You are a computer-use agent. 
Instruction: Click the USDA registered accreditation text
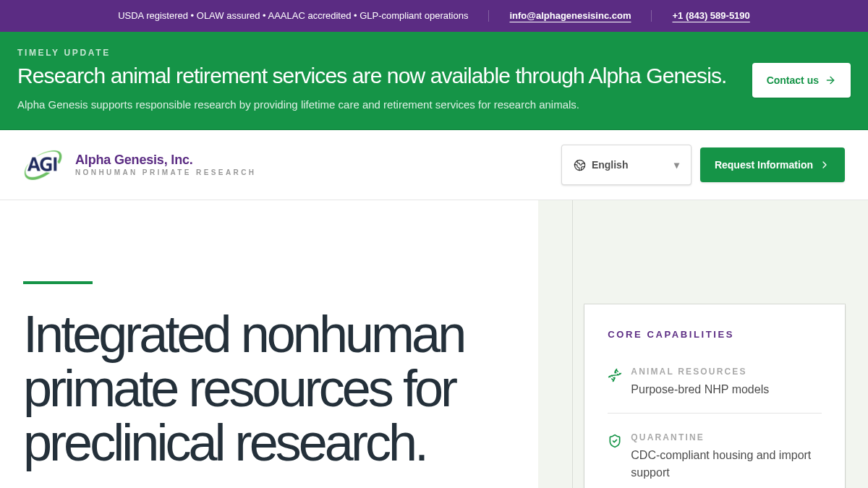click(x=293, y=16)
